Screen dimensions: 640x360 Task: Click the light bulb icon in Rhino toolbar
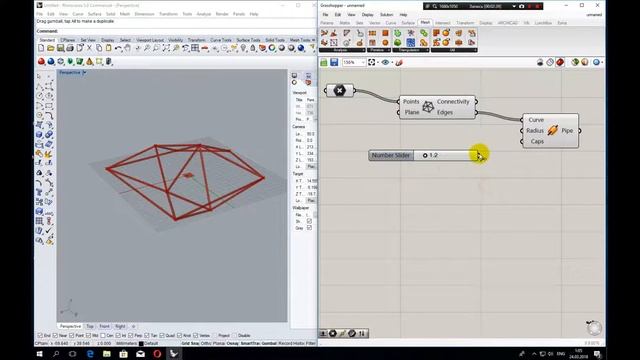point(243,48)
